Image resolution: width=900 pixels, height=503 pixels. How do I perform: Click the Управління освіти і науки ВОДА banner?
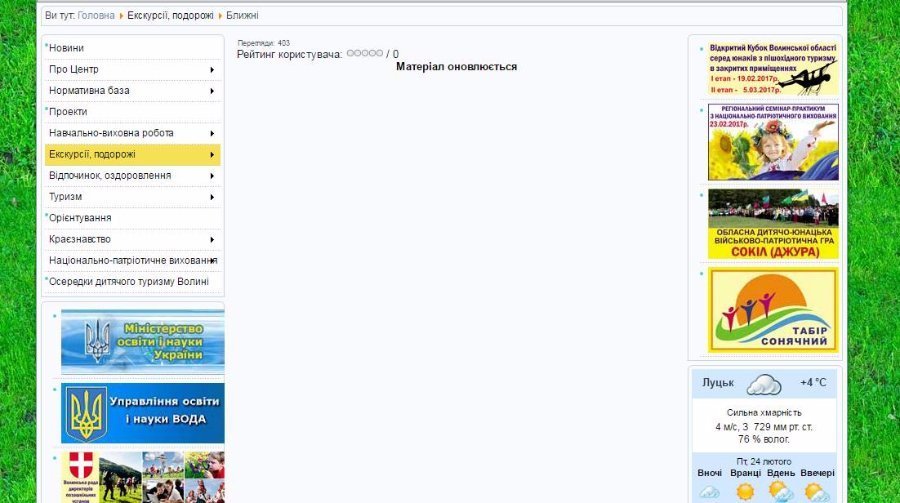pyautogui.click(x=142, y=413)
